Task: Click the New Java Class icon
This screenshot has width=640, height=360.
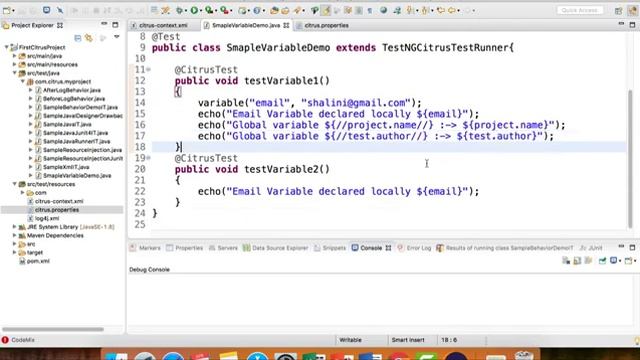Action: (257, 11)
